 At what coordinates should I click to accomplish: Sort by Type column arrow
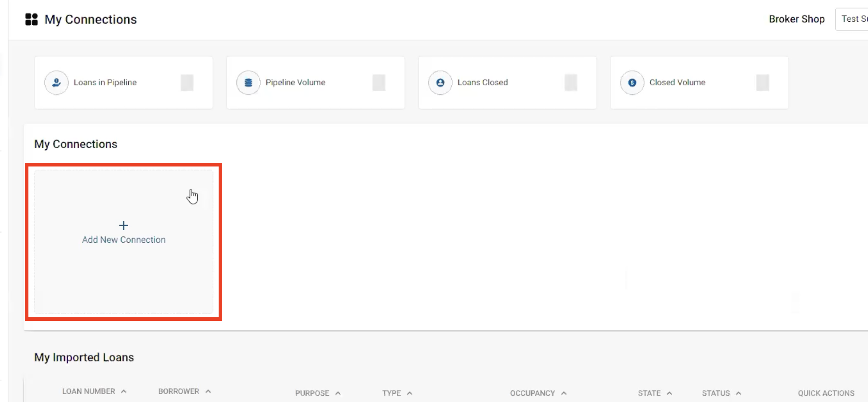(410, 393)
